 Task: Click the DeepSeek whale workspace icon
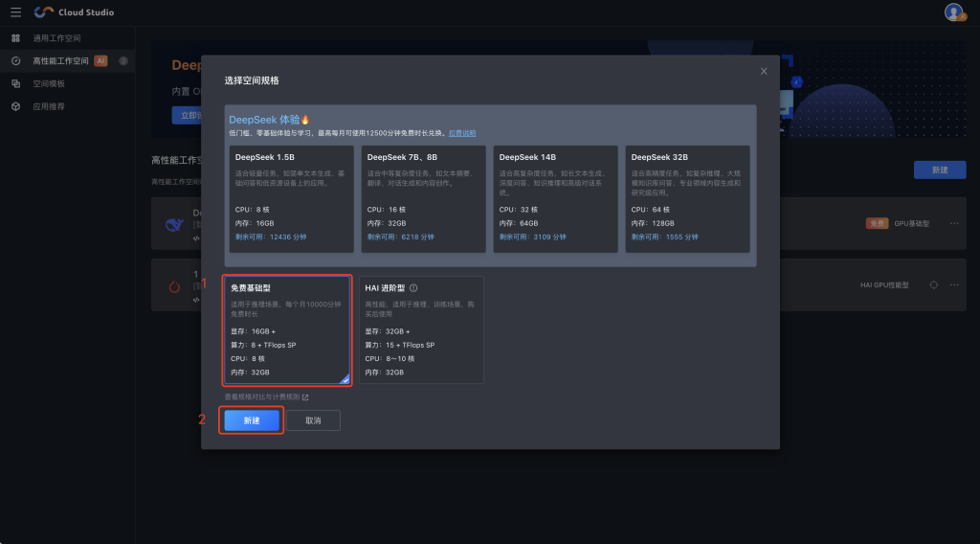pyautogui.click(x=174, y=224)
